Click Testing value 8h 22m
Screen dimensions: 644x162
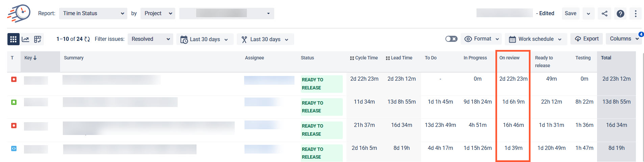click(x=584, y=102)
